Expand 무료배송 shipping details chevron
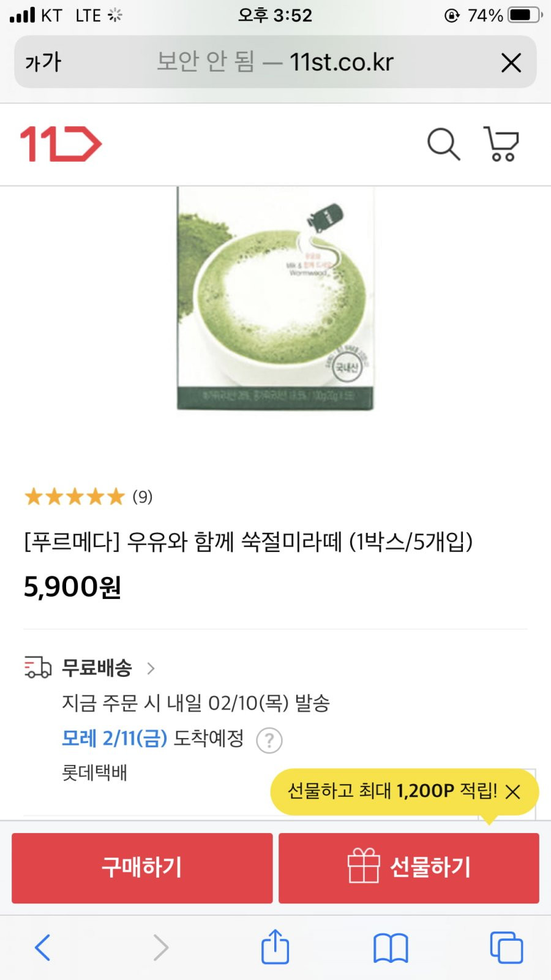551x980 pixels. pyautogui.click(x=151, y=668)
